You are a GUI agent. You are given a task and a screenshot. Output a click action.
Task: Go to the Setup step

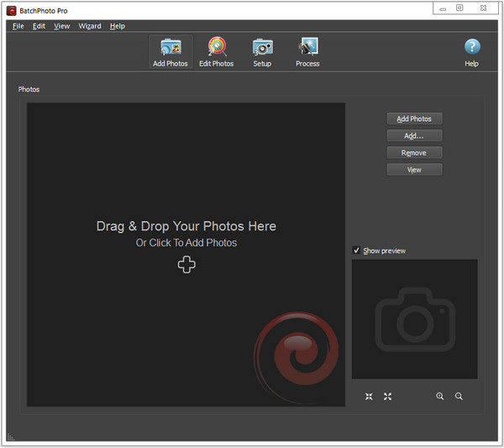click(262, 52)
